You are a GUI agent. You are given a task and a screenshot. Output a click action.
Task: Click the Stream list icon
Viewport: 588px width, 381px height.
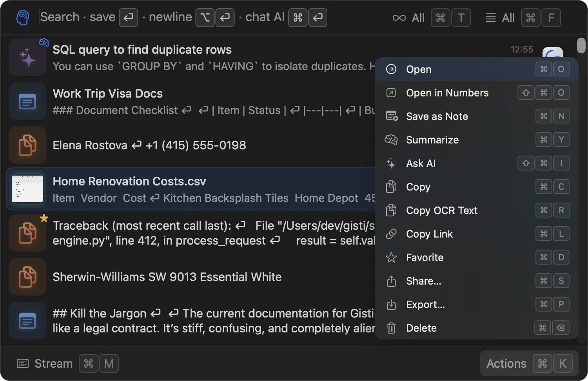[x=23, y=364]
